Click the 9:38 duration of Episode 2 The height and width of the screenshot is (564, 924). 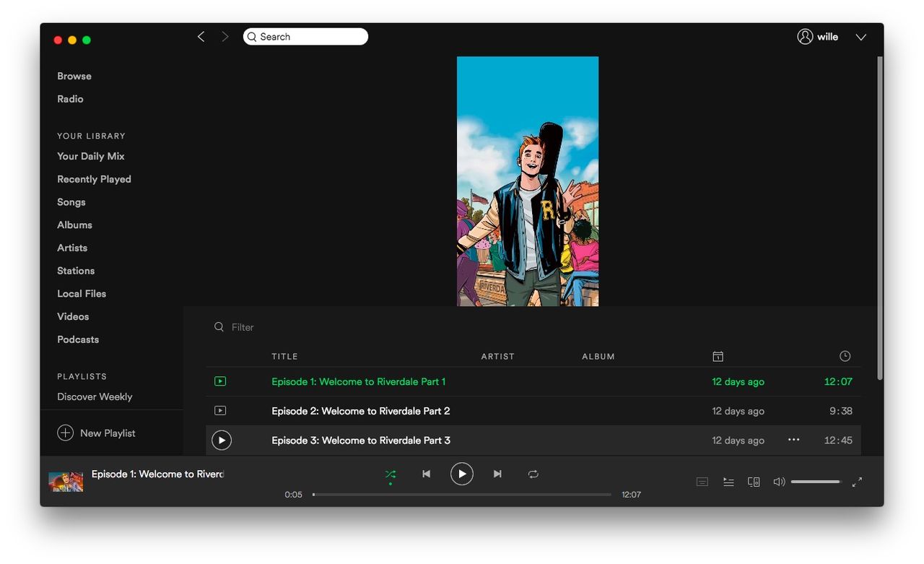[x=840, y=411]
